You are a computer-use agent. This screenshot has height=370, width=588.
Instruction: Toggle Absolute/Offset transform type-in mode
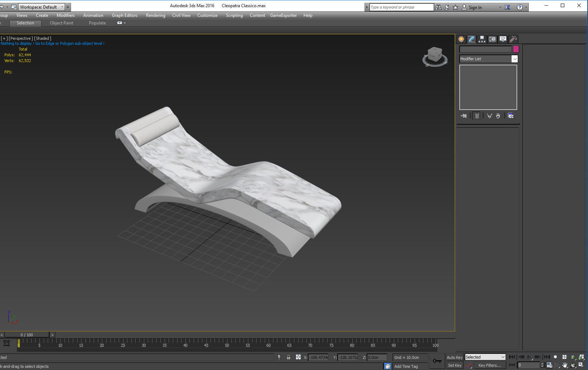pyautogui.click(x=298, y=357)
